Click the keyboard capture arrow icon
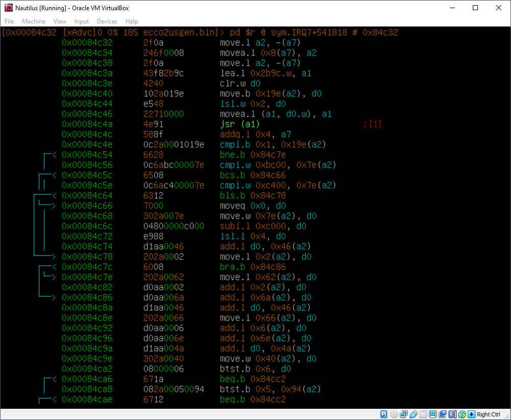511x420 pixels. [472, 414]
